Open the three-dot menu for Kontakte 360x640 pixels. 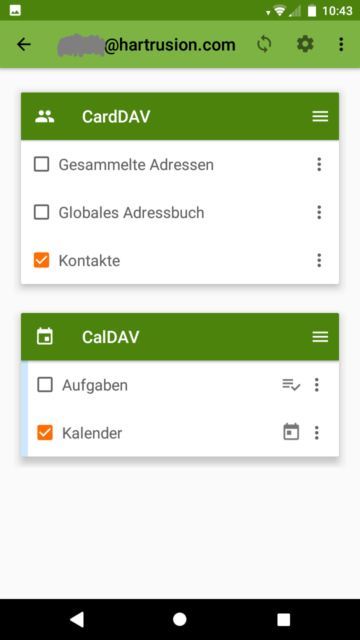319,260
